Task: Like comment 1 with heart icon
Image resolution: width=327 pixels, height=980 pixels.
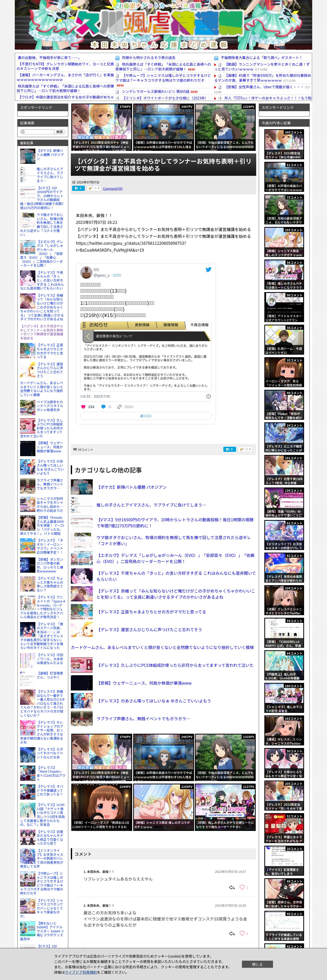Action: [242, 888]
